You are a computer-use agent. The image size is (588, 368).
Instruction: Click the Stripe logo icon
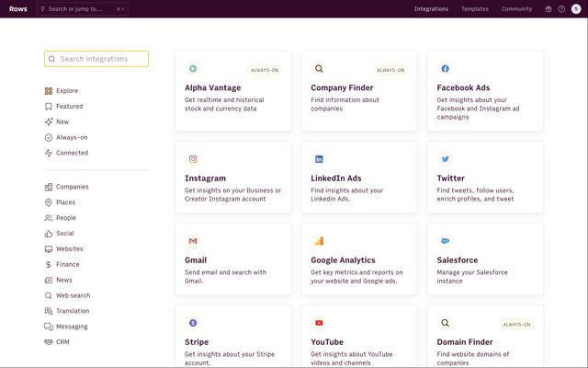(193, 323)
